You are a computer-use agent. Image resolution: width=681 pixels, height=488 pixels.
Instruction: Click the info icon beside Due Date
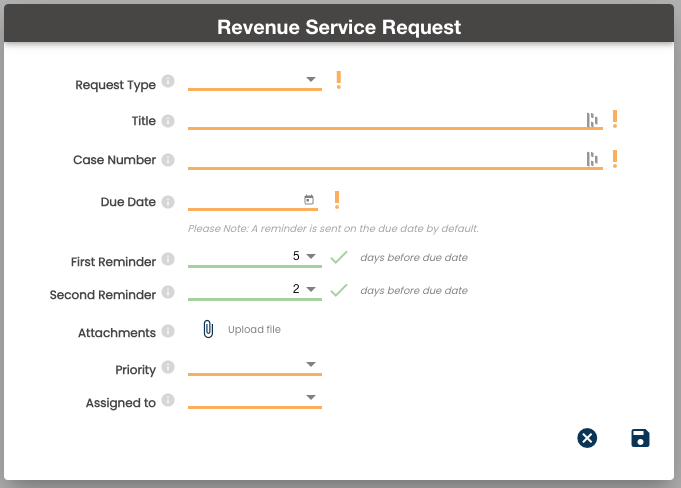click(168, 202)
